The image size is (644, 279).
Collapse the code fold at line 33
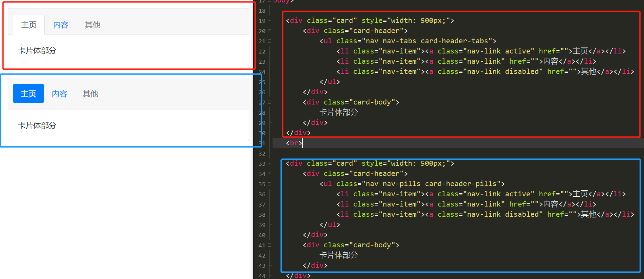coord(270,164)
